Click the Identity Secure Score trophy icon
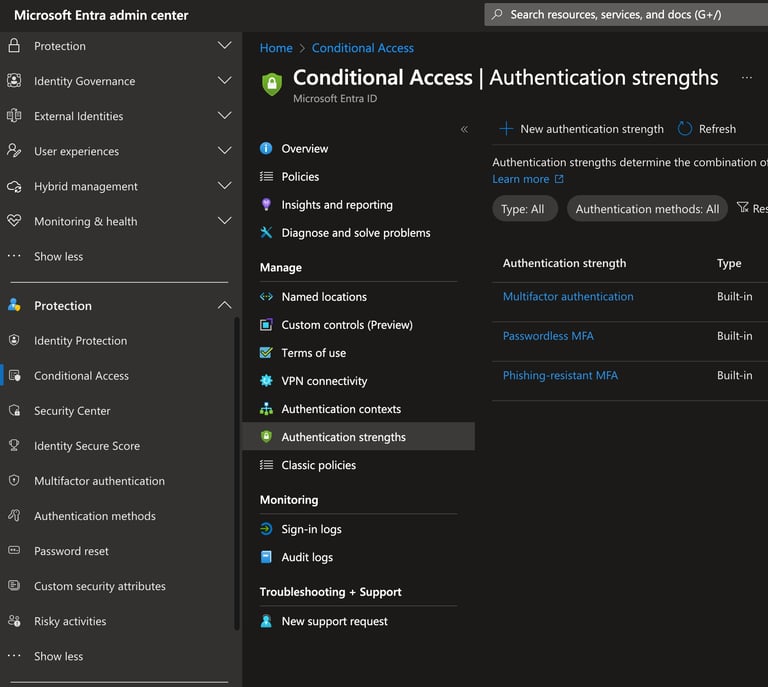 [14, 446]
